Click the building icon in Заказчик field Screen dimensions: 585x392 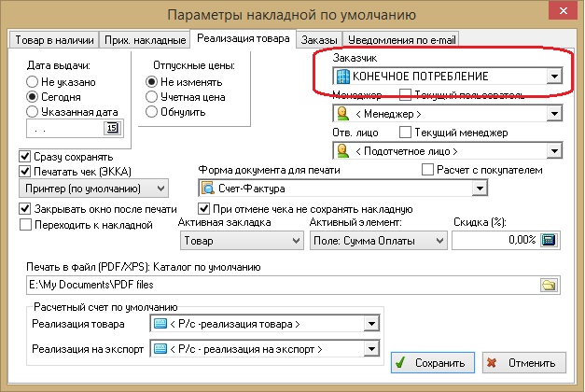[x=343, y=76]
